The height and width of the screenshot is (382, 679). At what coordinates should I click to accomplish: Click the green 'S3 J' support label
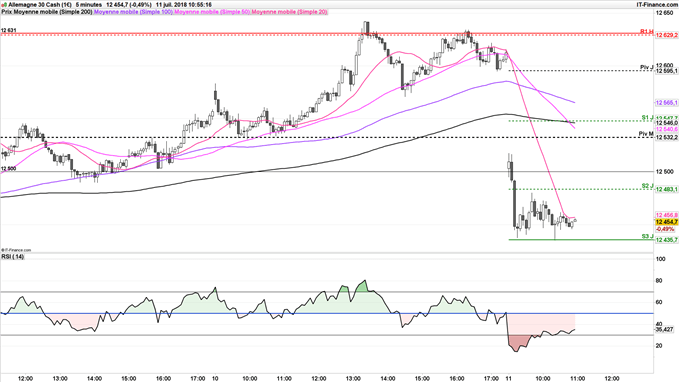(647, 236)
